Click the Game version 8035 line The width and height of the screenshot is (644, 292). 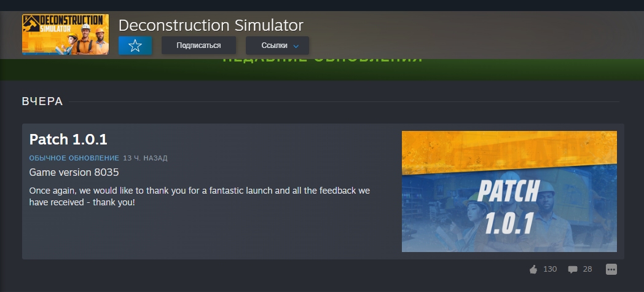(74, 173)
